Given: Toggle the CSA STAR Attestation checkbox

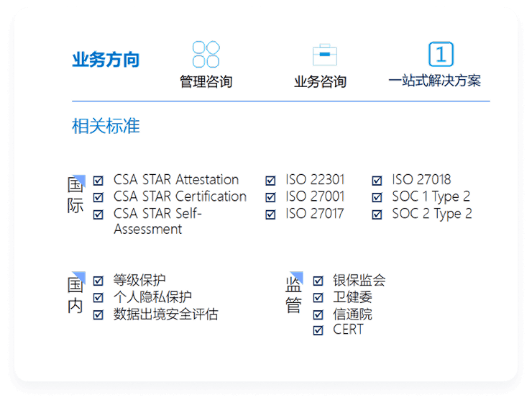Looking at the screenshot, I should (98, 180).
